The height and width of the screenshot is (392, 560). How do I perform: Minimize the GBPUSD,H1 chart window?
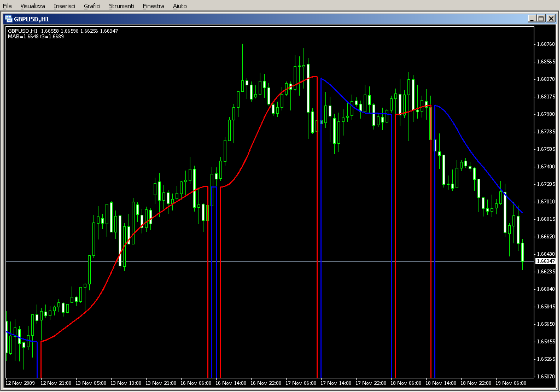(532, 19)
